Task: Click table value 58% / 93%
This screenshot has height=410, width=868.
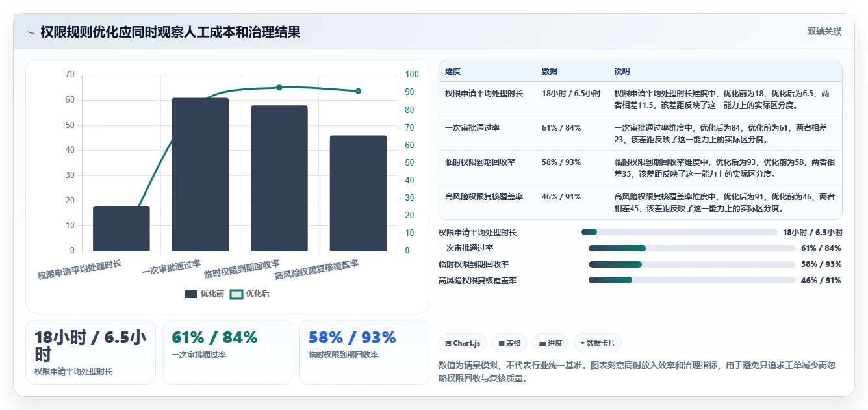Action: pos(561,162)
